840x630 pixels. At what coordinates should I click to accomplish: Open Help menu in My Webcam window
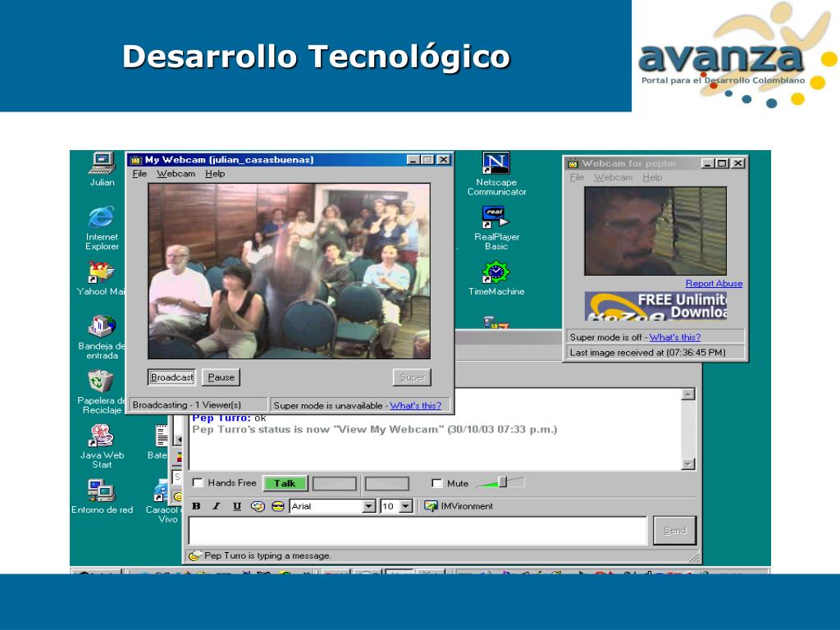pos(215,174)
